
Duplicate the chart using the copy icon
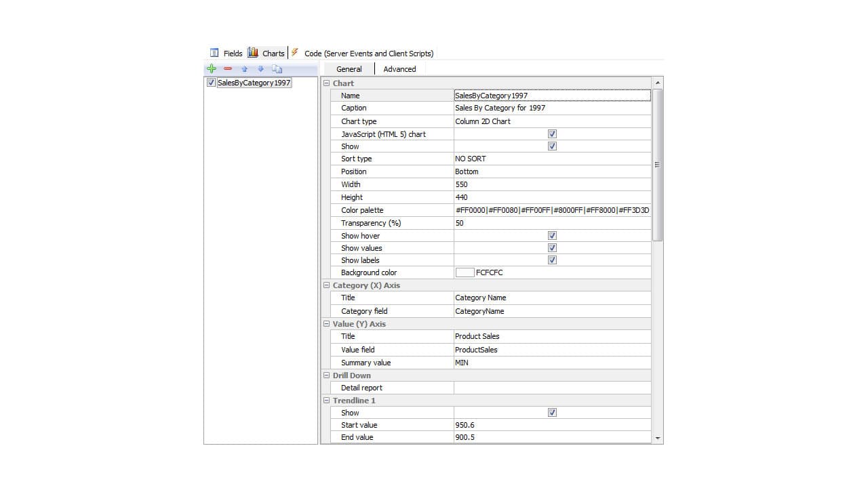(x=277, y=68)
